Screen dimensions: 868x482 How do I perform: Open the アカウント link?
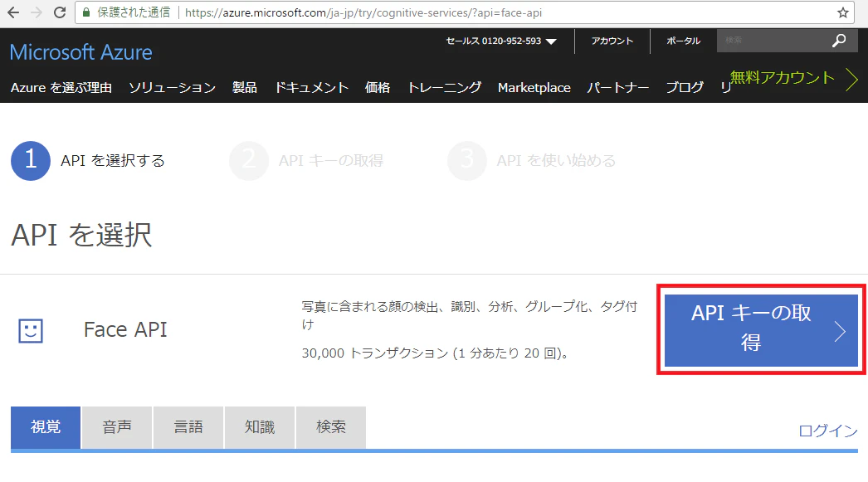click(612, 41)
